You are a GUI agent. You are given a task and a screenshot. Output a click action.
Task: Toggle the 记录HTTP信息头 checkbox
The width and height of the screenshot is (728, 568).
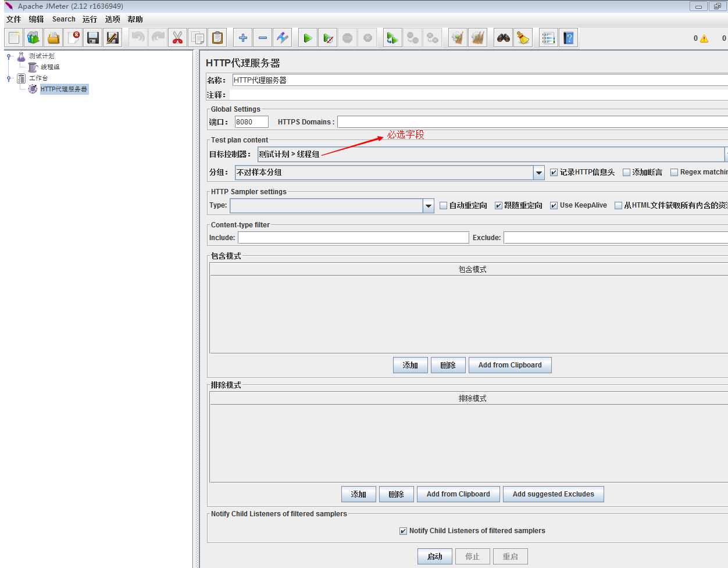click(554, 173)
